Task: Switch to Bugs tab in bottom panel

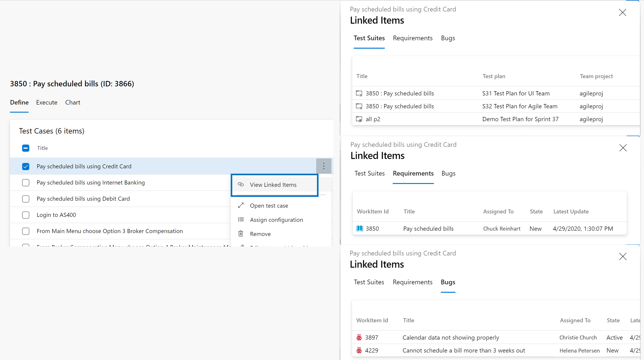Action: pyautogui.click(x=448, y=282)
